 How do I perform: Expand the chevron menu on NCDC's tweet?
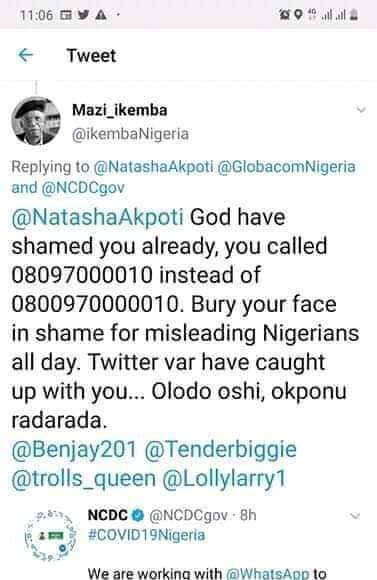click(x=355, y=516)
